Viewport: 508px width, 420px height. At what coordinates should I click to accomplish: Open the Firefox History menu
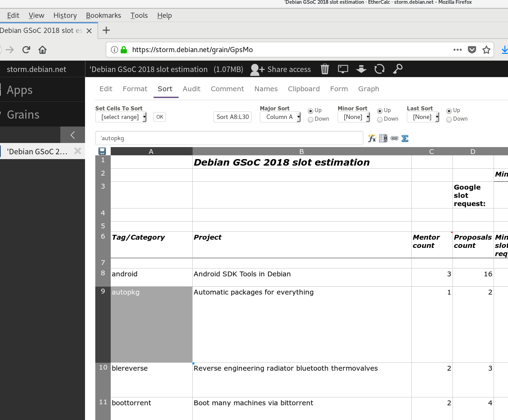(65, 15)
